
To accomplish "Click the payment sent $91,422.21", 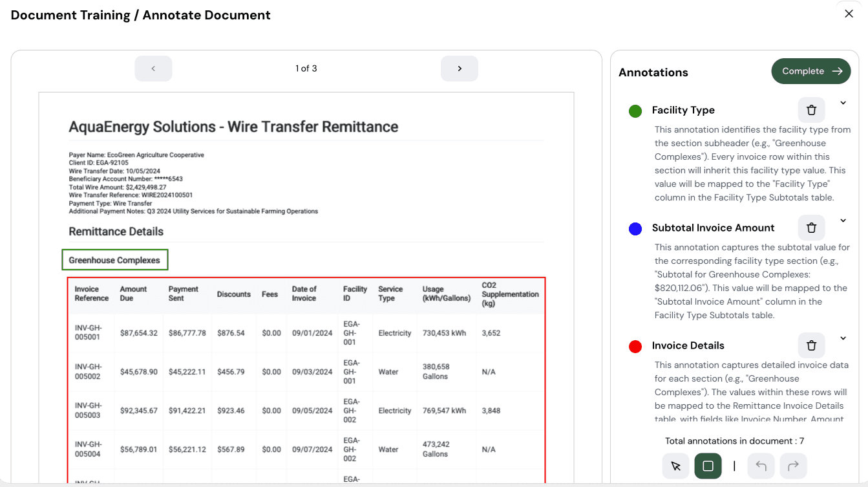I will click(187, 411).
